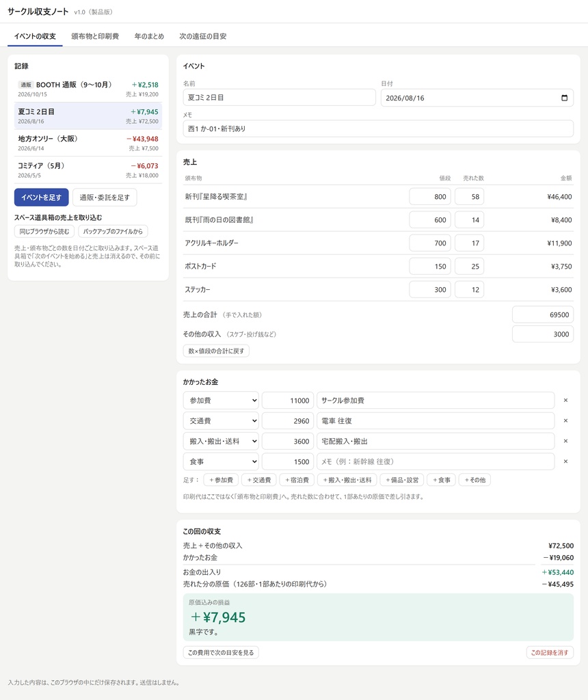Edit the 電車 往復 memo field
The image size is (588, 700).
[x=436, y=420]
